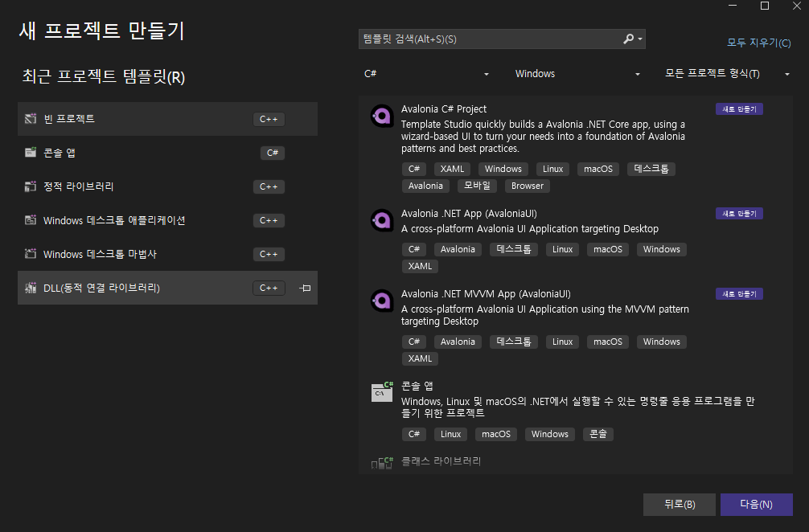Viewport: 809px width, 532px height.
Task: Select 정적 라이브러리 recent template text
Action: pos(79,186)
